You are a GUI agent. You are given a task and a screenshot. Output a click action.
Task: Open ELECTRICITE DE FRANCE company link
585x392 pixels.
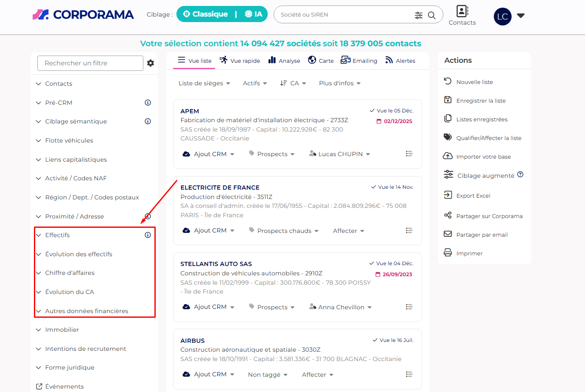[220, 188]
